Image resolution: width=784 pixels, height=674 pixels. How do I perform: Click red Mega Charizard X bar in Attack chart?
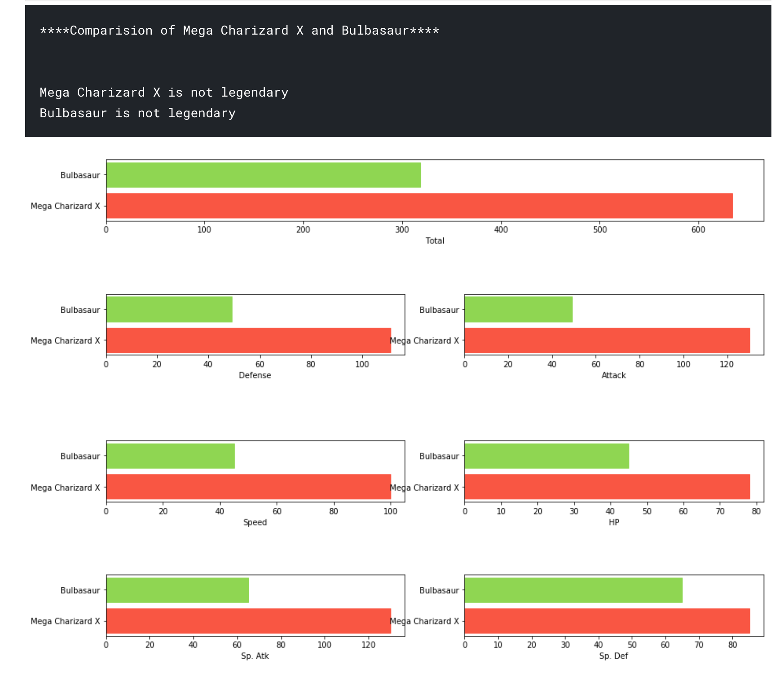607,340
